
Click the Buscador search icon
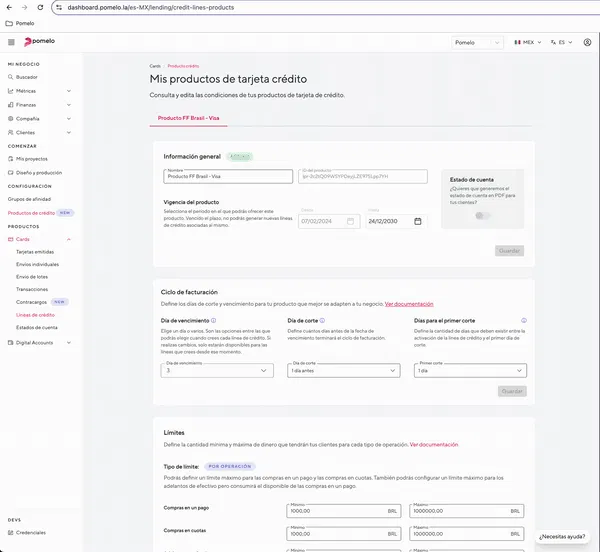click(x=11, y=77)
